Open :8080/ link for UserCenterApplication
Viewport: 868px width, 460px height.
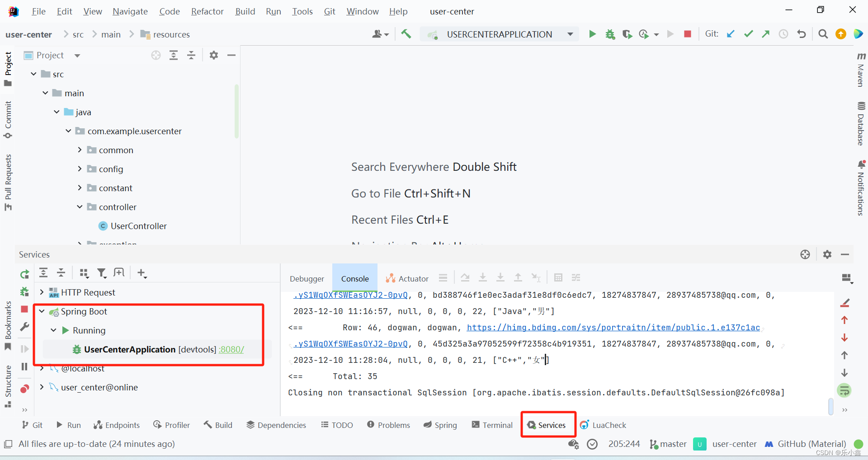tap(231, 349)
